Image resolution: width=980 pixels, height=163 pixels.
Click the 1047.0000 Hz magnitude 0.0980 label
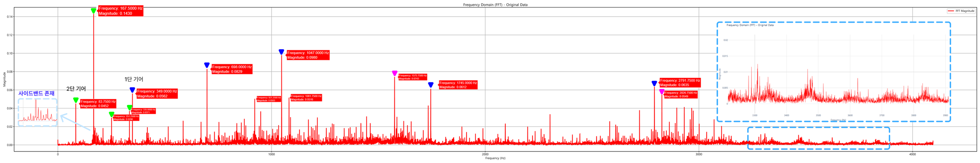click(x=308, y=55)
